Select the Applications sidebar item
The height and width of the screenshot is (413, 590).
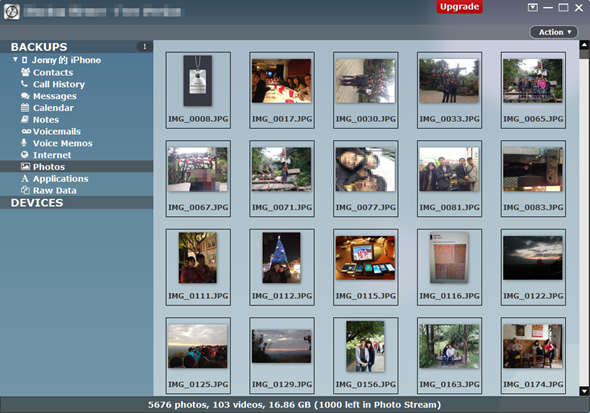click(61, 178)
